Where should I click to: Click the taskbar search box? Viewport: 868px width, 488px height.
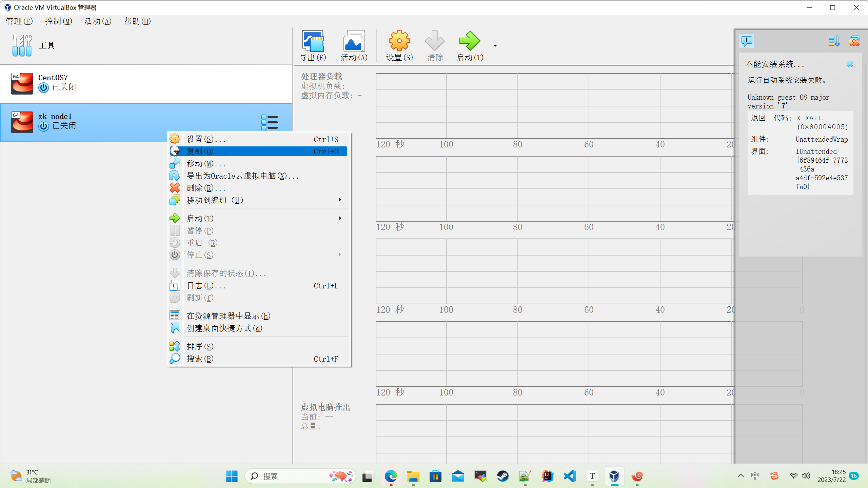[300, 476]
